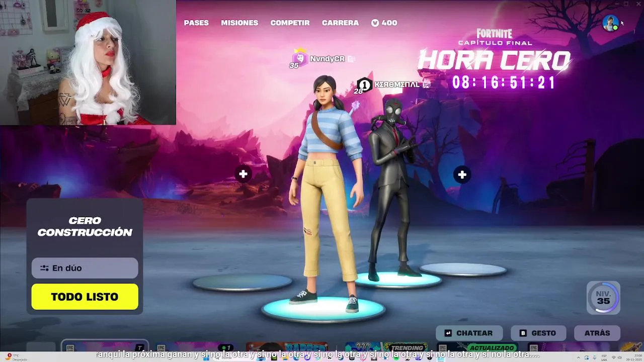Click the GESTO emote button

click(538, 333)
